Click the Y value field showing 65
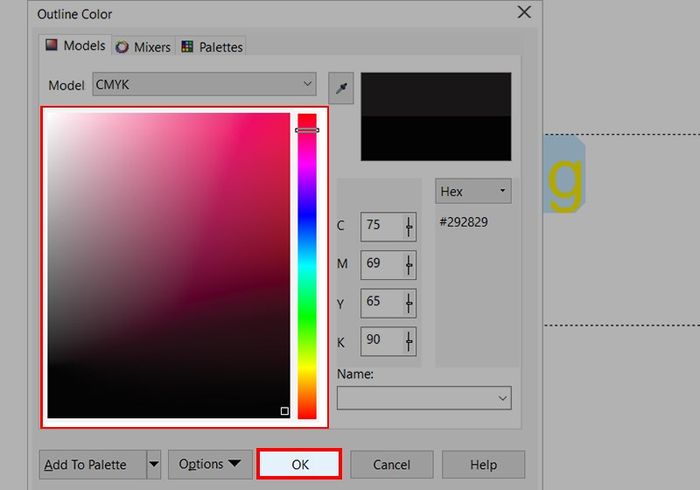 coord(382,303)
